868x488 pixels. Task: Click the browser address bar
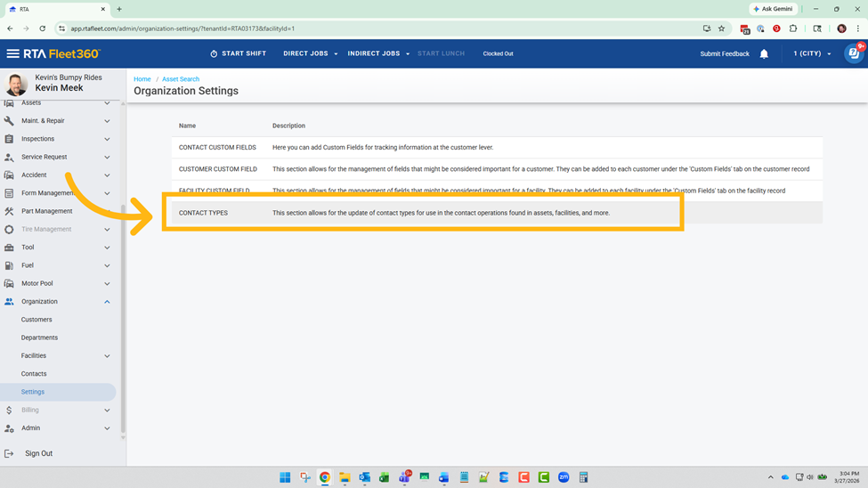(356, 28)
